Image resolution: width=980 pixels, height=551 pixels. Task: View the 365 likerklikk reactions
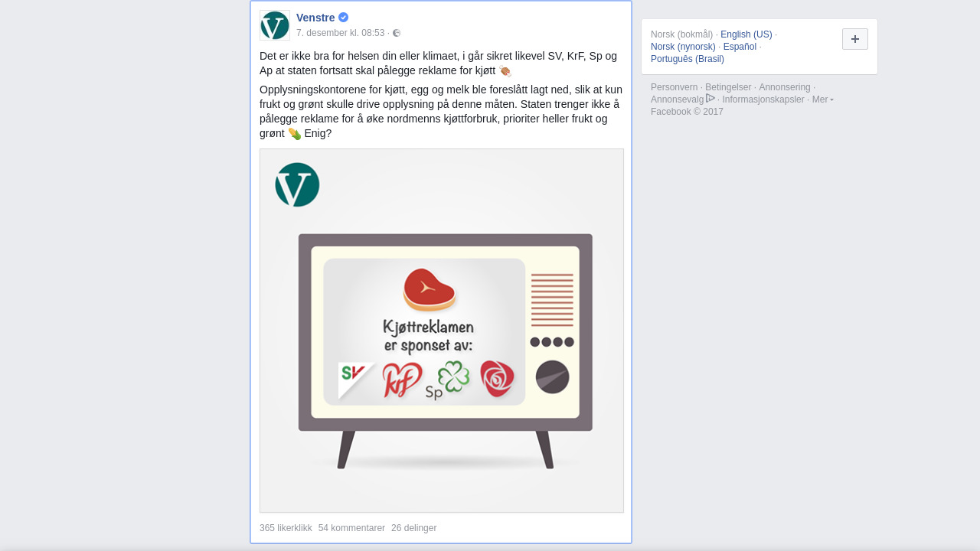coord(286,528)
